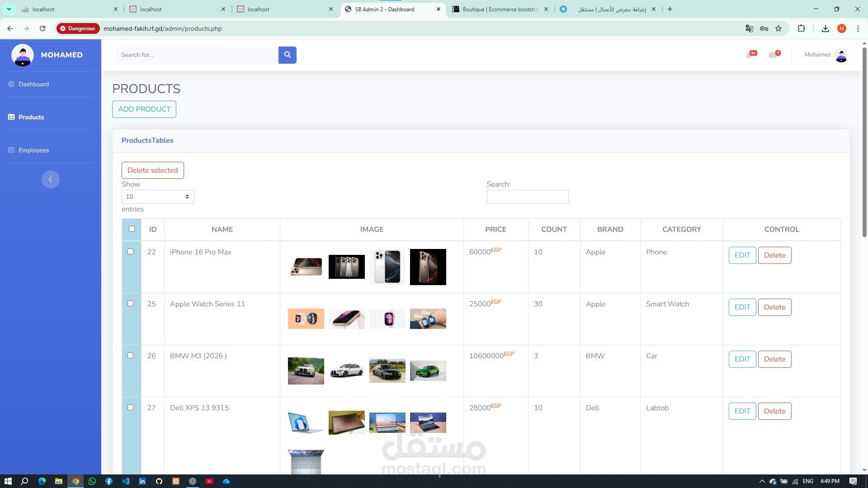
Task: Open the password key icon in address bar
Action: [764, 28]
